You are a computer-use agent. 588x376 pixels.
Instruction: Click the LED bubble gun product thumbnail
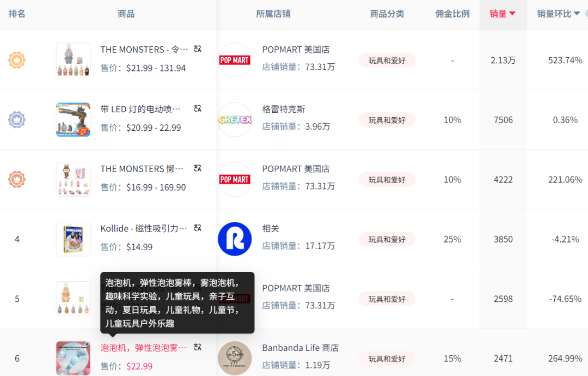click(x=73, y=119)
